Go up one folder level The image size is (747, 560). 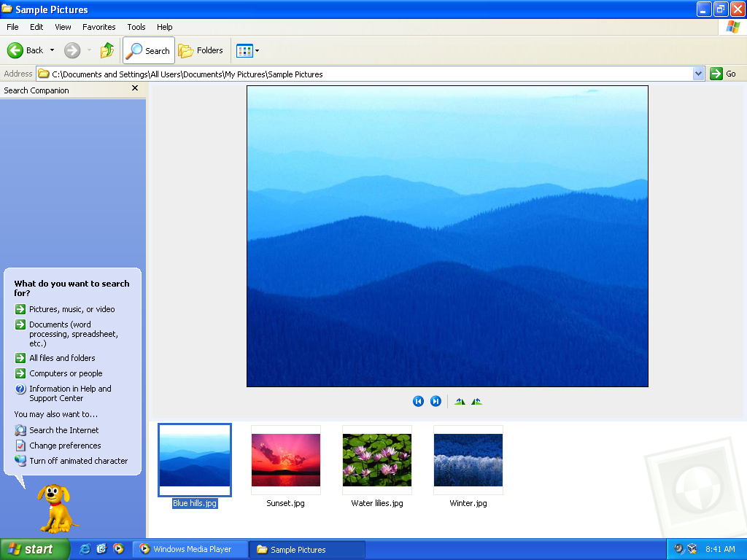coord(107,50)
